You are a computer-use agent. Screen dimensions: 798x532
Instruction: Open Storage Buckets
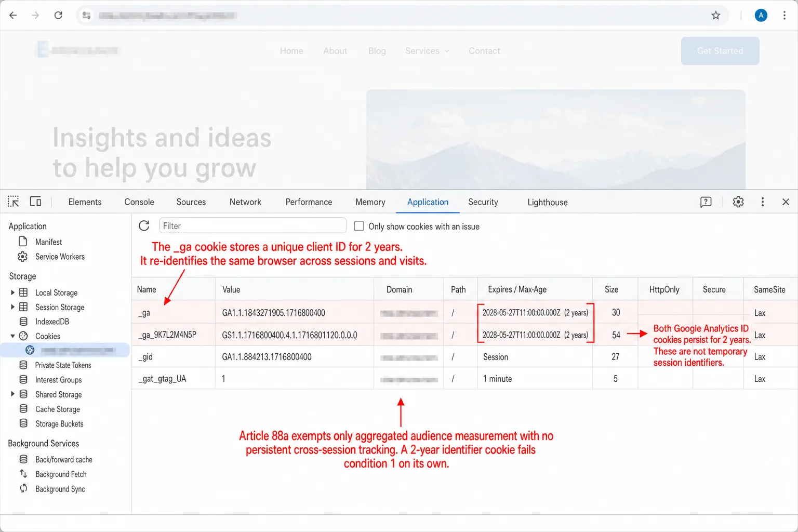click(x=59, y=424)
